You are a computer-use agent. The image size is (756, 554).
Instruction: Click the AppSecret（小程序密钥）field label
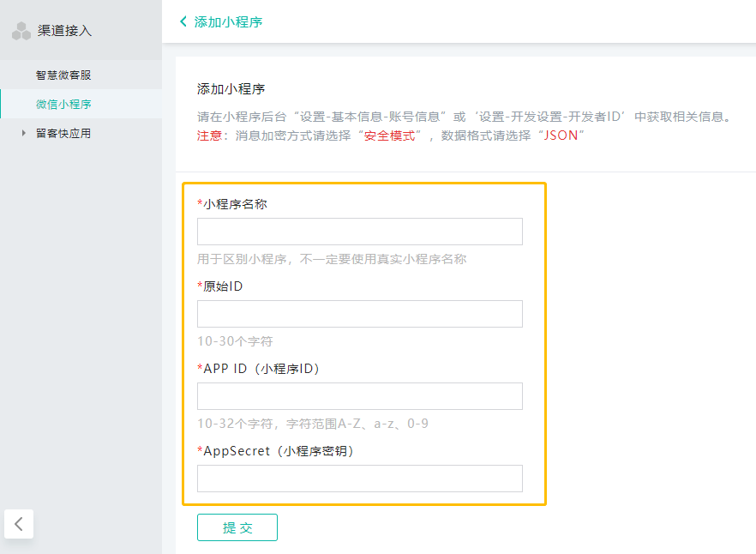click(x=279, y=451)
